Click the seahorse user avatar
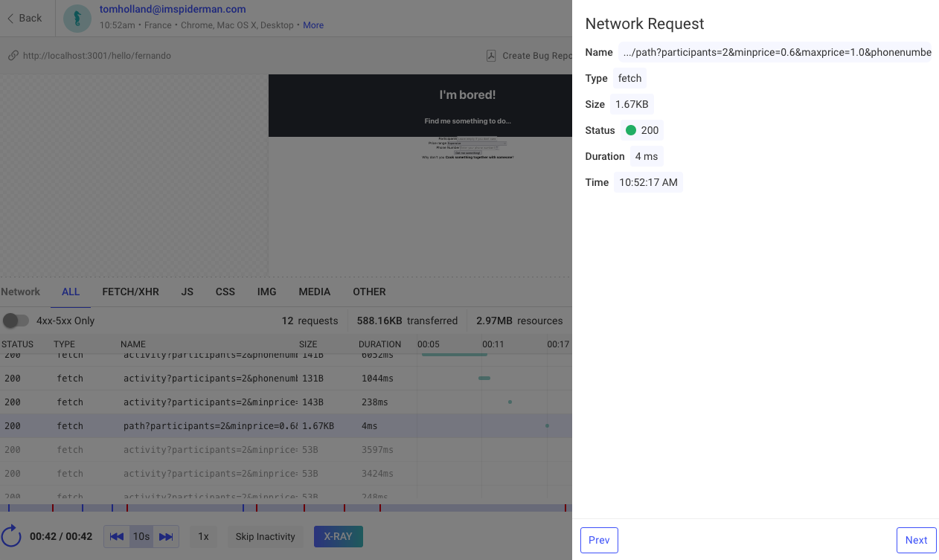Image resolution: width=939 pixels, height=560 pixels. tap(77, 18)
